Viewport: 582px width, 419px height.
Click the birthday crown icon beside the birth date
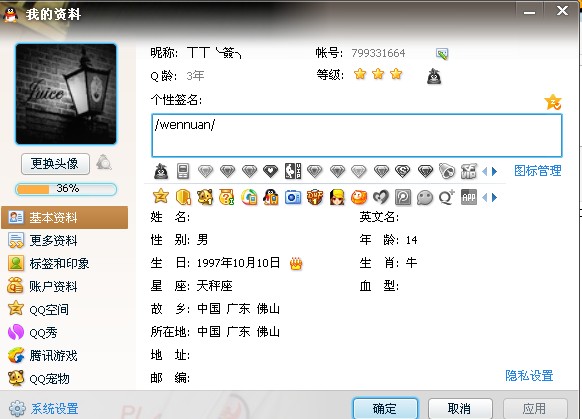click(x=296, y=263)
